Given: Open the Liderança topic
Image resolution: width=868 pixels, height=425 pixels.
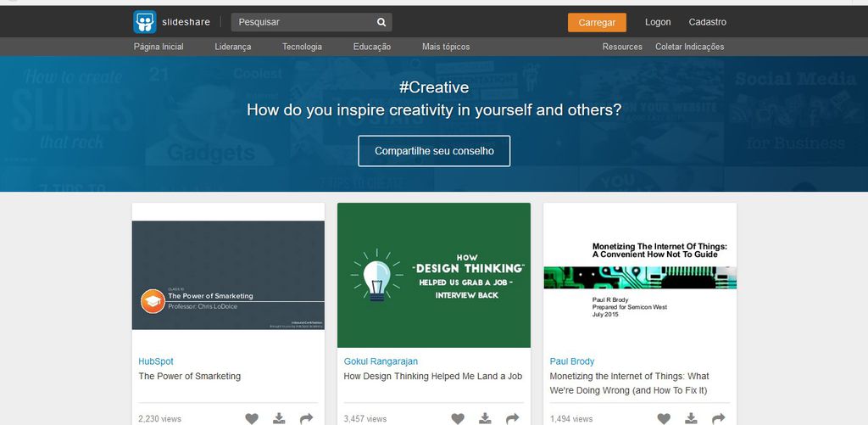Looking at the screenshot, I should (233, 47).
